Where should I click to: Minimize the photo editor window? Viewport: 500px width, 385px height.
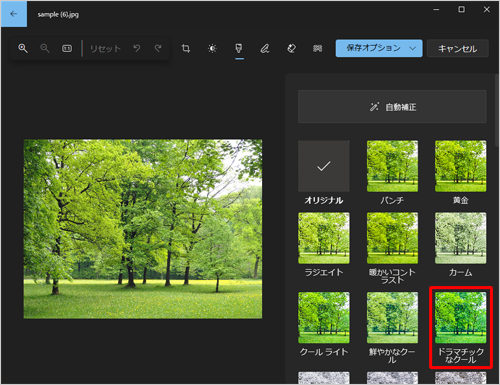click(436, 10)
